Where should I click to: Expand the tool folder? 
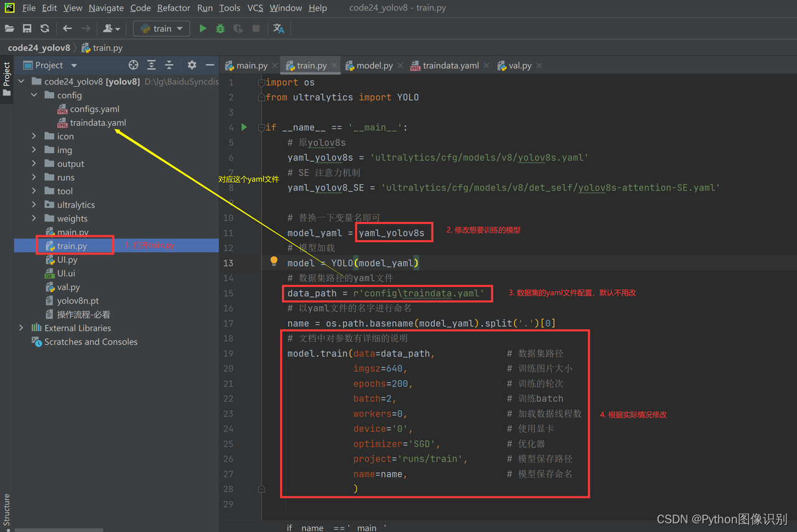point(34,191)
